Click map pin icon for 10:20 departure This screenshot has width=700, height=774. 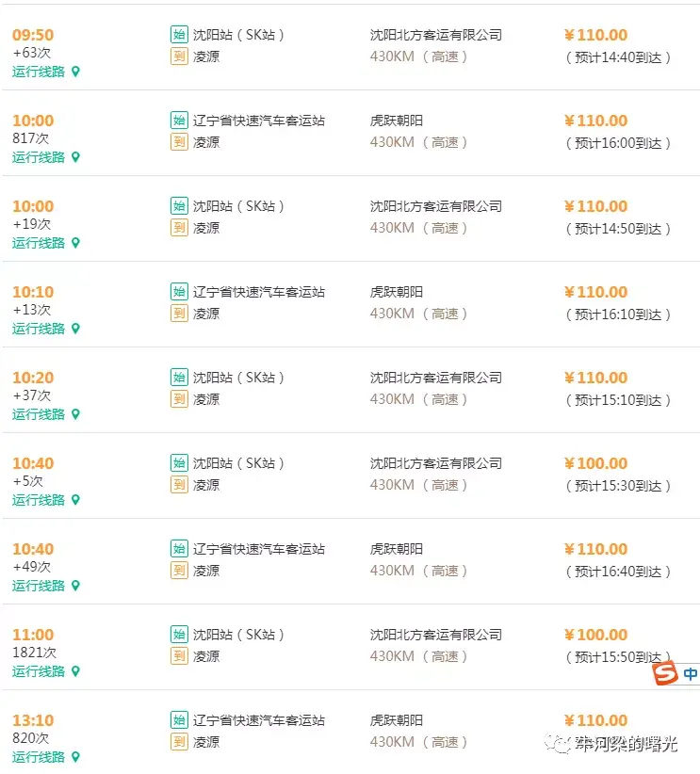[75, 414]
